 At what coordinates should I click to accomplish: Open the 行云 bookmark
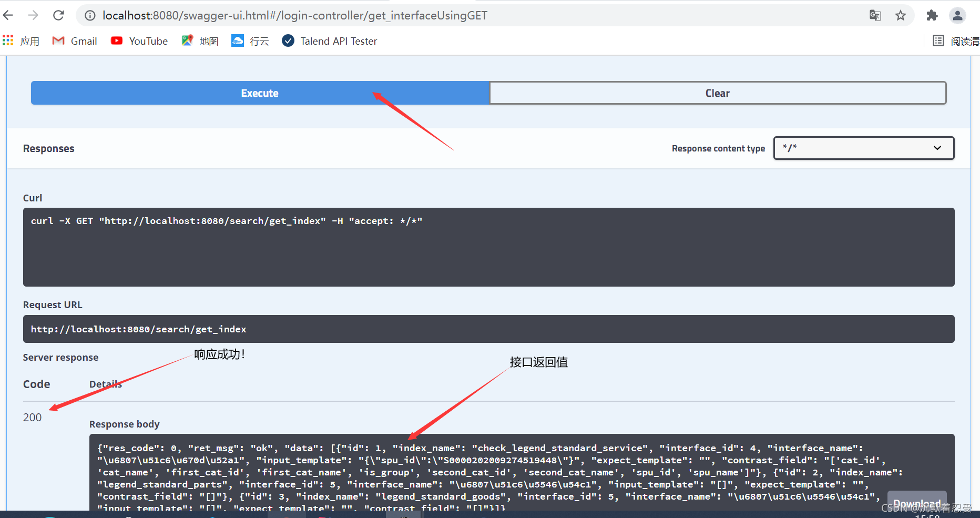click(x=250, y=41)
